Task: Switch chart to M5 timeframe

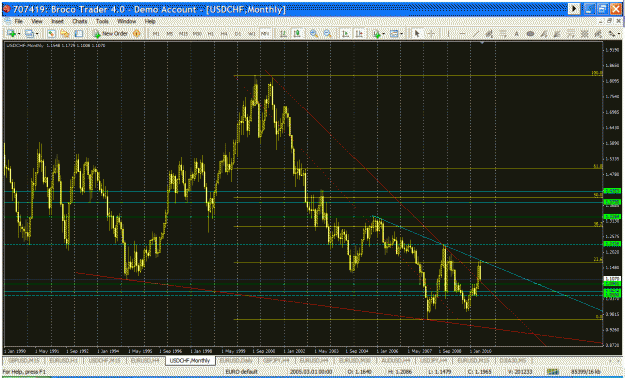Action: pyautogui.click(x=169, y=34)
